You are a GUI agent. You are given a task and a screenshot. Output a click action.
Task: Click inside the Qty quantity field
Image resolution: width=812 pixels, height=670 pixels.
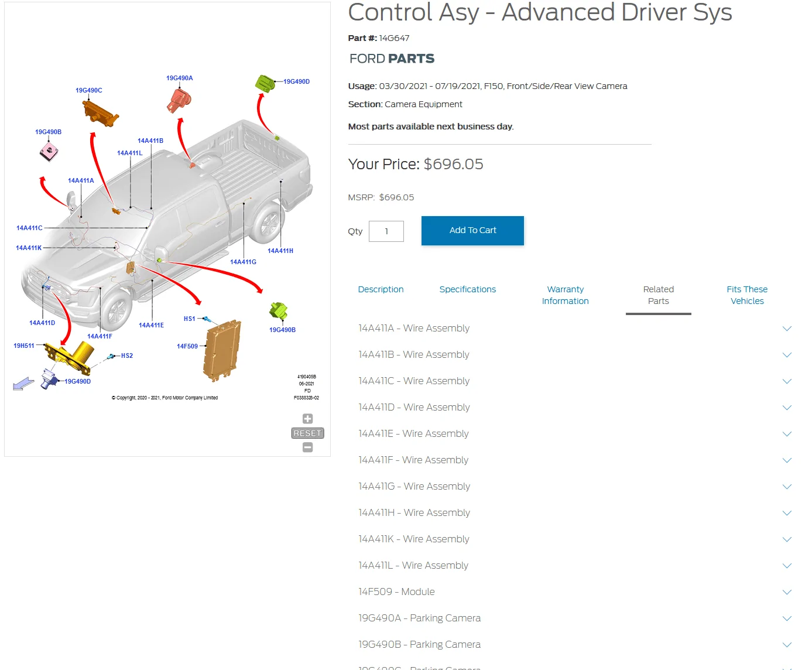(386, 231)
